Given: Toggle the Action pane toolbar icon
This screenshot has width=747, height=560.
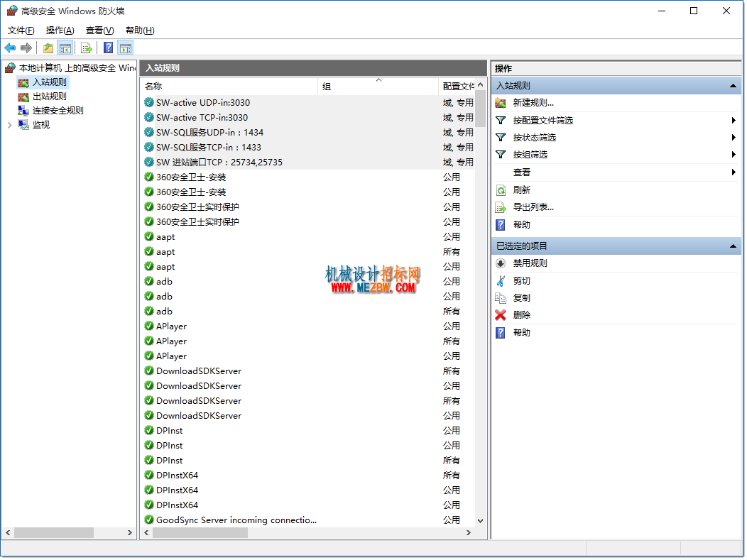Looking at the screenshot, I should (126, 48).
